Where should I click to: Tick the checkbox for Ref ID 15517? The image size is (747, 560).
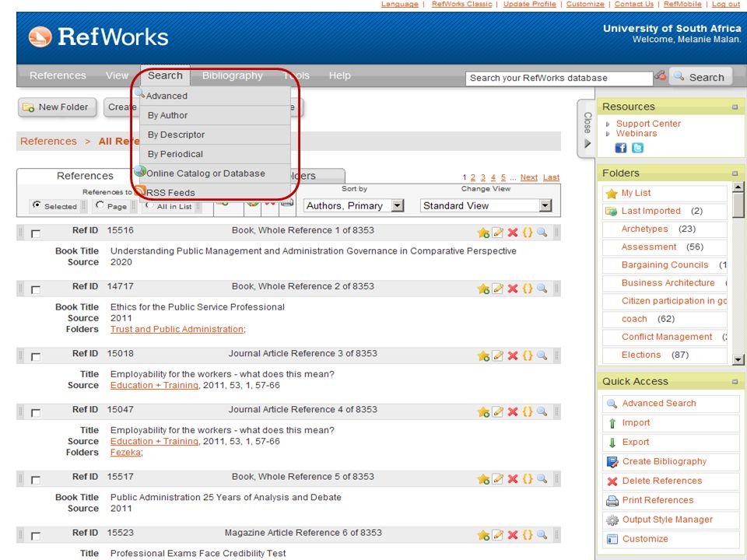coord(36,481)
